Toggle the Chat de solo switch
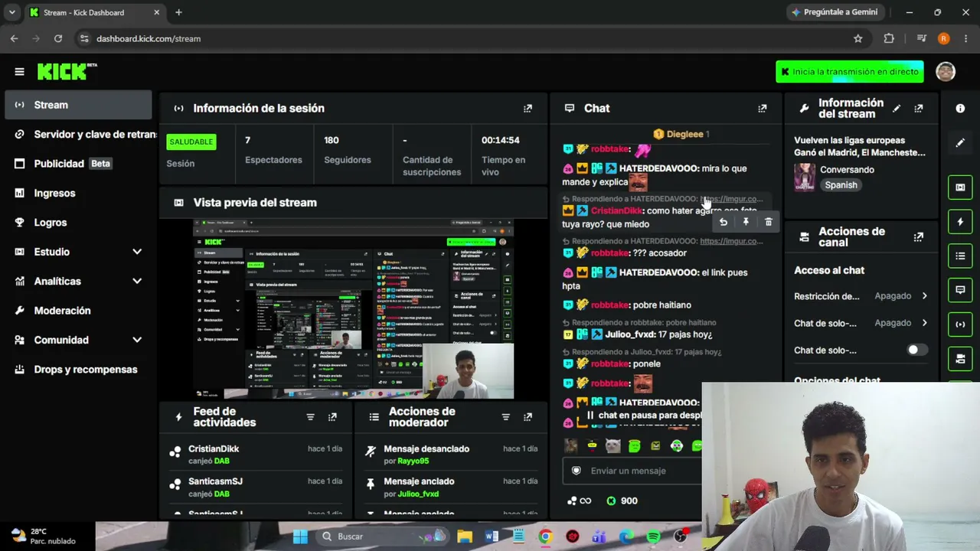Screen dimensions: 980x551 point(916,350)
